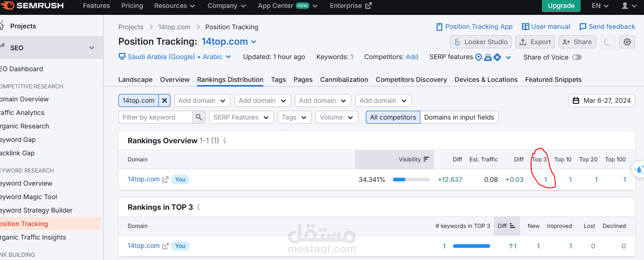
Task: Open the User manual link
Action: pos(546,27)
